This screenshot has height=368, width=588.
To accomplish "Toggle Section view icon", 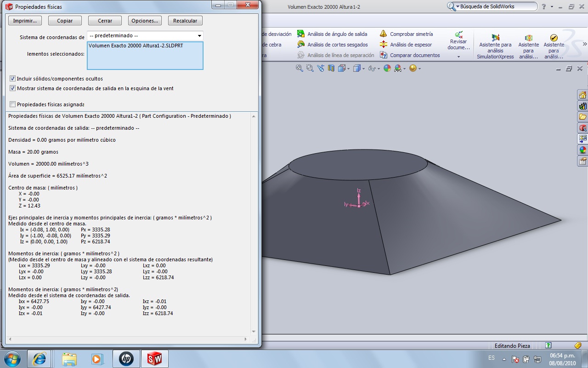I will coord(331,68).
